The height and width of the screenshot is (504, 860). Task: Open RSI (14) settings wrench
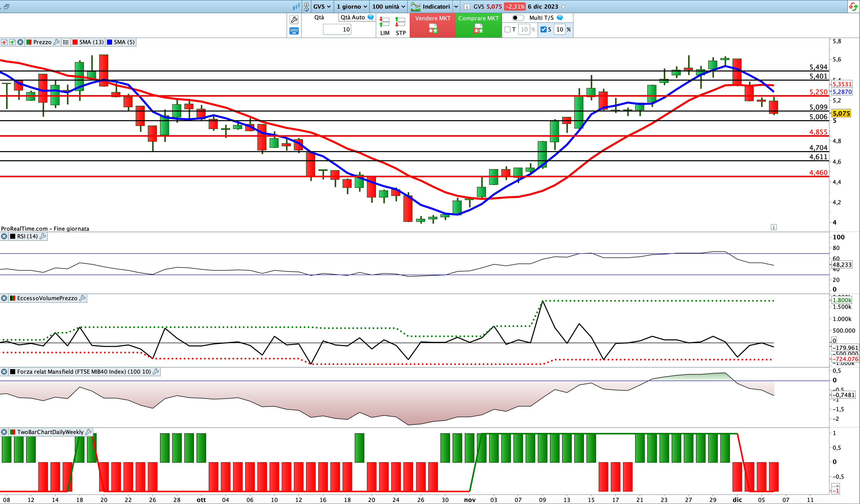click(43, 236)
